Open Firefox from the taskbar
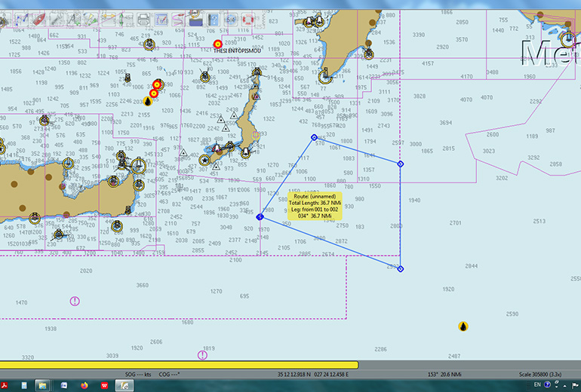 [x=84, y=385]
